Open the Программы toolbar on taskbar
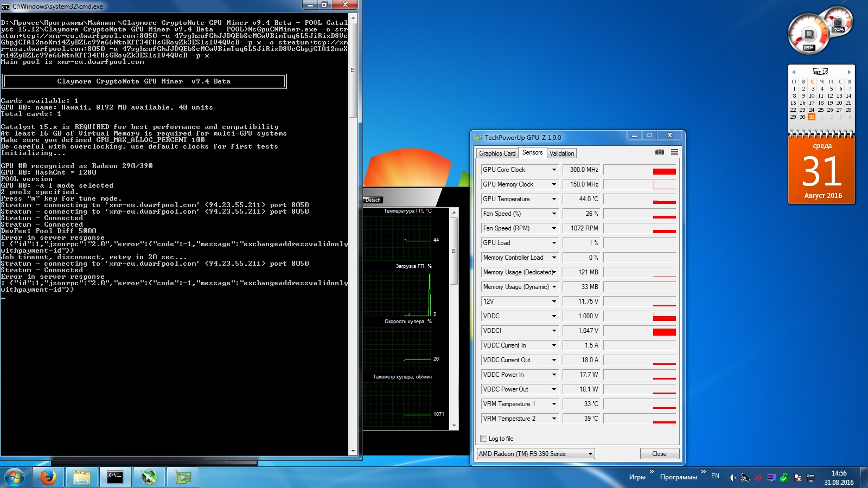 click(679, 477)
